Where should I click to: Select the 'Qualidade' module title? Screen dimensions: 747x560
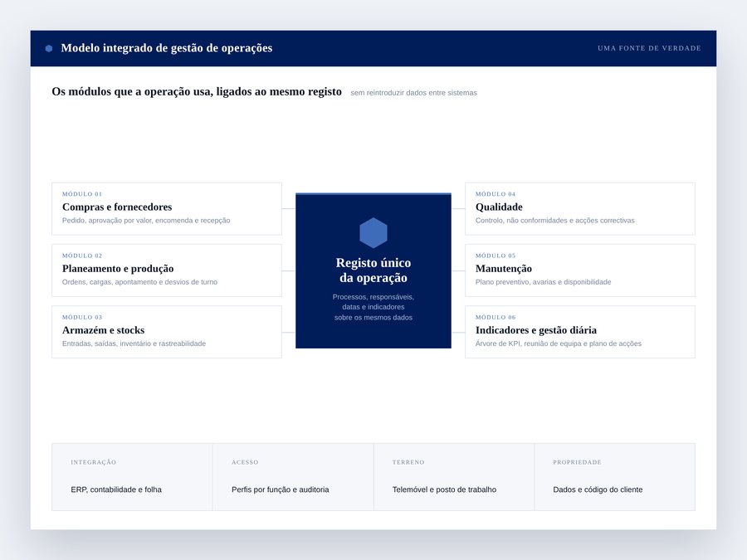pos(499,207)
